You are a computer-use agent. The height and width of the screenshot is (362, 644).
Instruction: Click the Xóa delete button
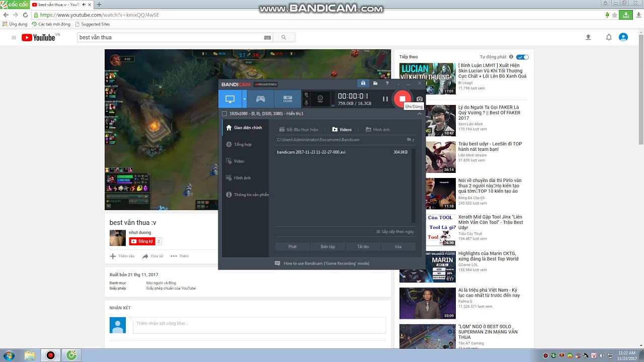[x=398, y=247]
